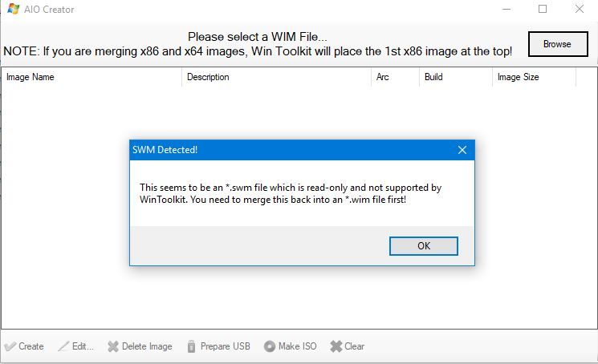This screenshot has height=364, width=598.
Task: Open the AIO Creator app icon menu
Action: click(13, 9)
